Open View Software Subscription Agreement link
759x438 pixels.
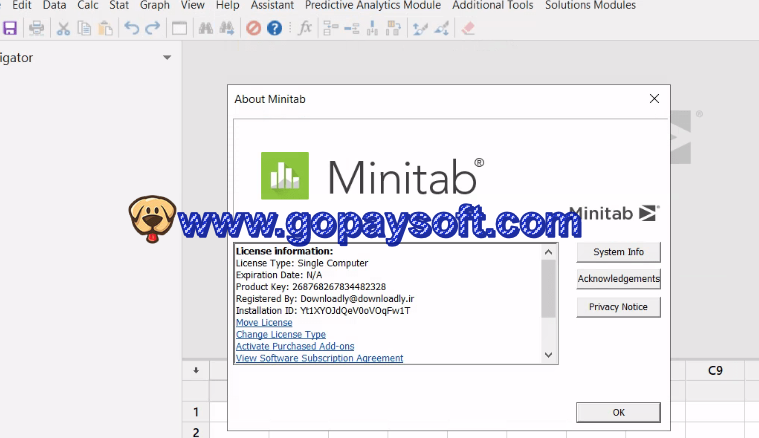[319, 358]
